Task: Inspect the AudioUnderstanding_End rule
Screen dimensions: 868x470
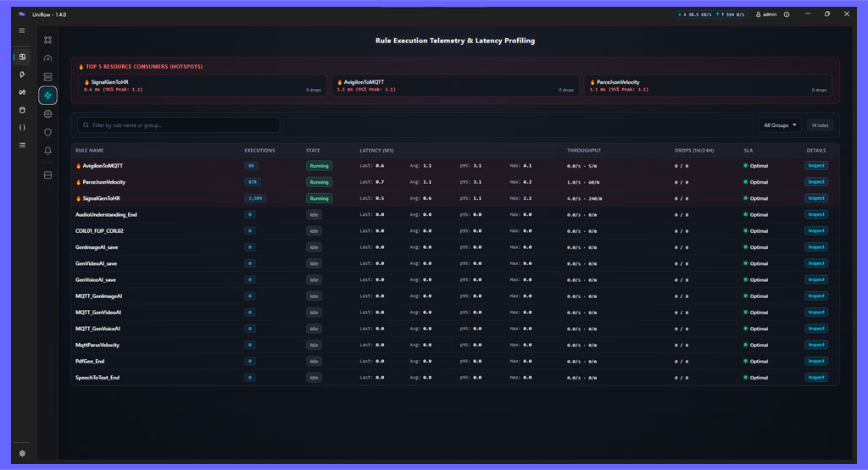Action: pyautogui.click(x=816, y=214)
